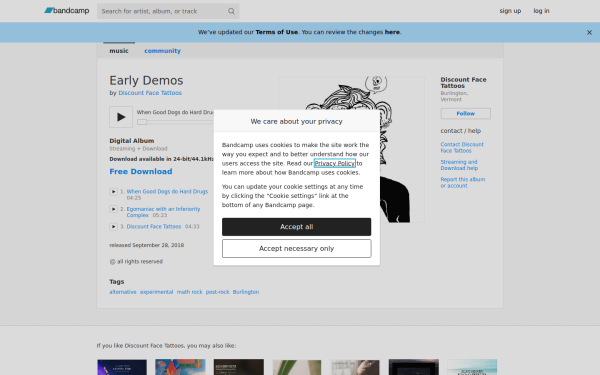Open track When Good Dogs do Hard Drugs
Screen dimensions: 600x375
[167, 191]
